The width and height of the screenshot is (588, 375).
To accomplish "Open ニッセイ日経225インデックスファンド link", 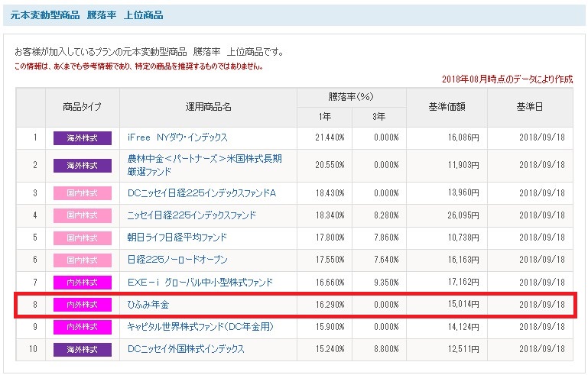I will point(192,215).
